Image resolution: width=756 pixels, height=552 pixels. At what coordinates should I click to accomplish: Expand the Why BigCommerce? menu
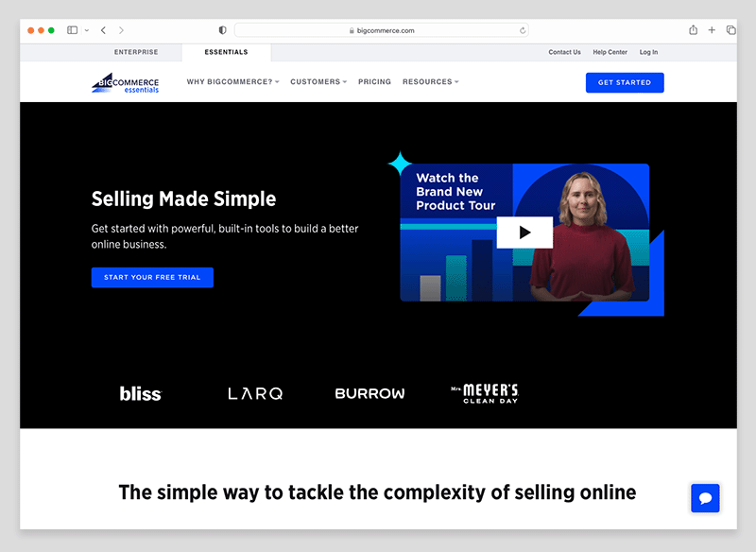coord(232,82)
